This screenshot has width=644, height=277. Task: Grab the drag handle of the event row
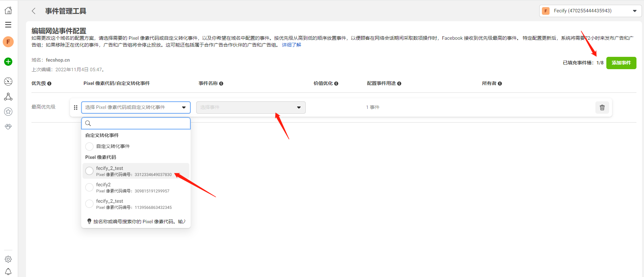click(76, 108)
